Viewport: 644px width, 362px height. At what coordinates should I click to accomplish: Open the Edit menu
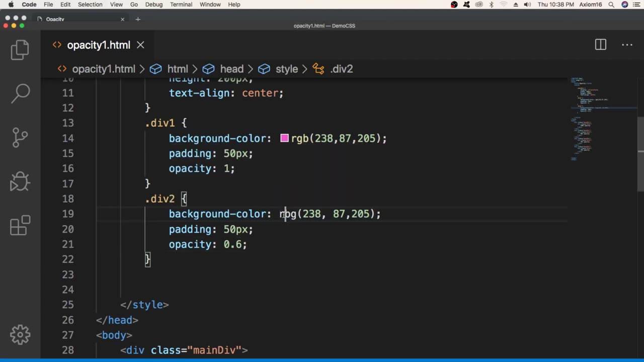tap(65, 5)
